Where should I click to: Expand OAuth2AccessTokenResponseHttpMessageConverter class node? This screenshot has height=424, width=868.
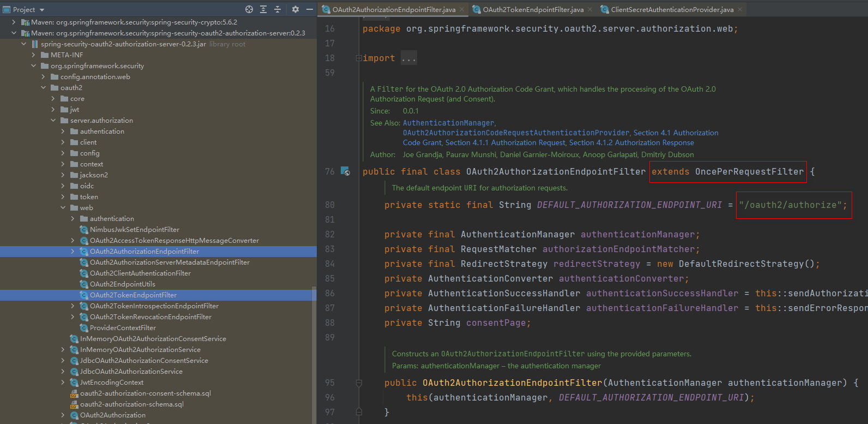point(73,241)
